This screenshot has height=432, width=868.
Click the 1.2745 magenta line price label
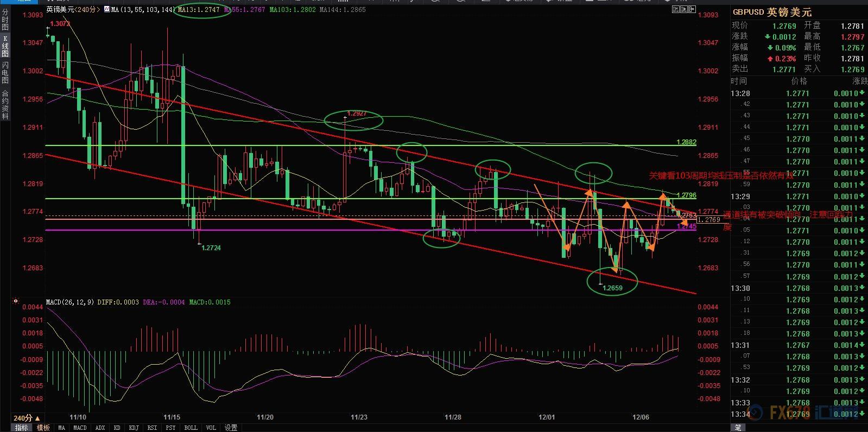point(686,226)
